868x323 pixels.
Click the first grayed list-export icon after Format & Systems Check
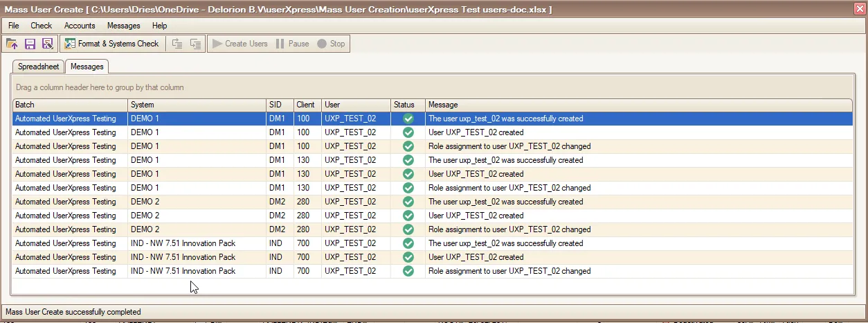[177, 44]
